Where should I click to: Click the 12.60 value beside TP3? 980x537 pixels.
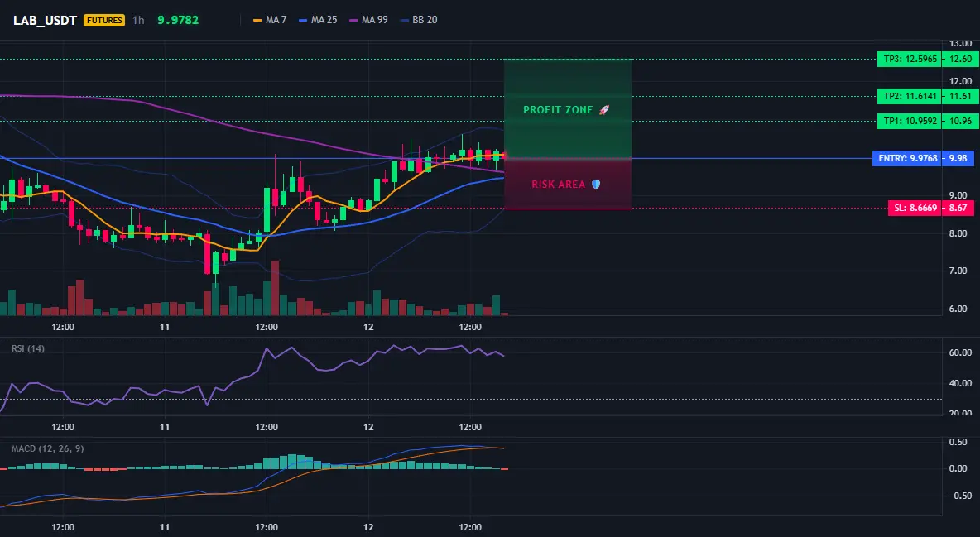click(960, 59)
